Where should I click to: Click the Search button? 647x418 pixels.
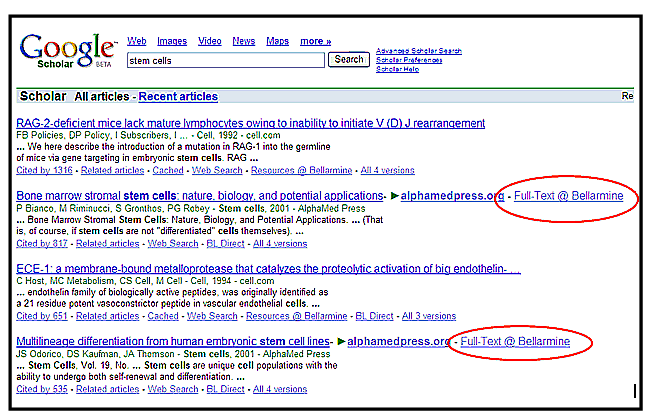349,59
